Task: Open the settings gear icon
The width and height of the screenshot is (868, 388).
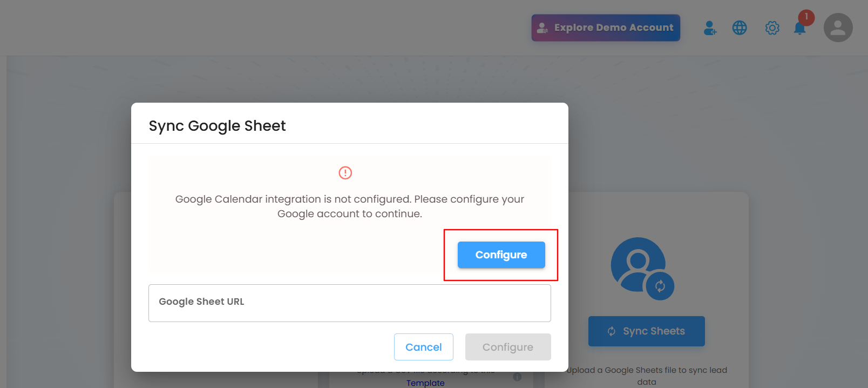Action: point(772,28)
